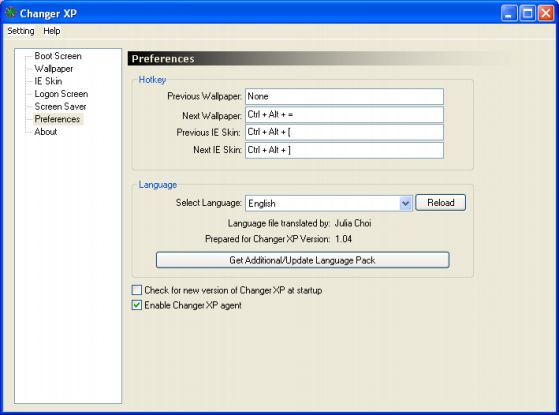
Task: Click the Language group label
Action: [158, 185]
